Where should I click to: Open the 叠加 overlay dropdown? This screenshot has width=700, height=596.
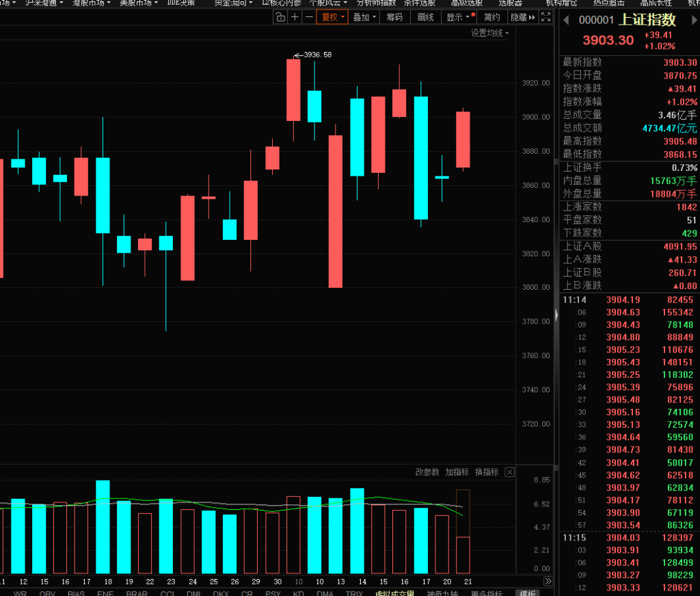point(365,17)
